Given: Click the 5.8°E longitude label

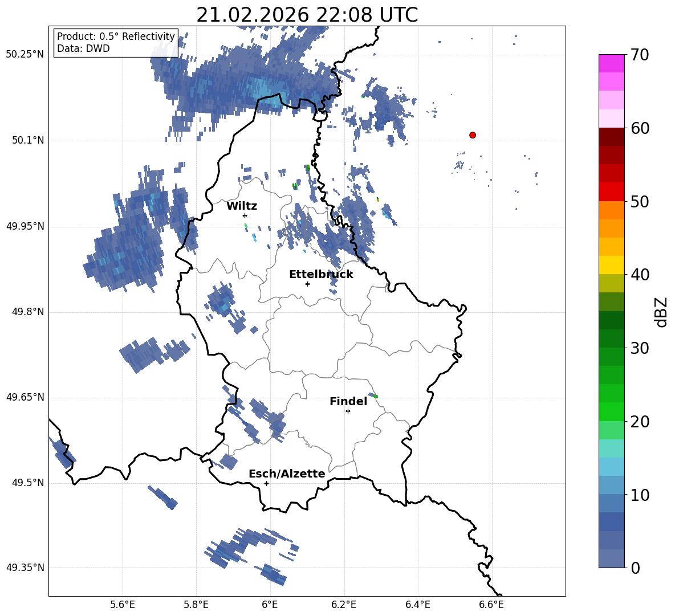Looking at the screenshot, I should coord(196,605).
